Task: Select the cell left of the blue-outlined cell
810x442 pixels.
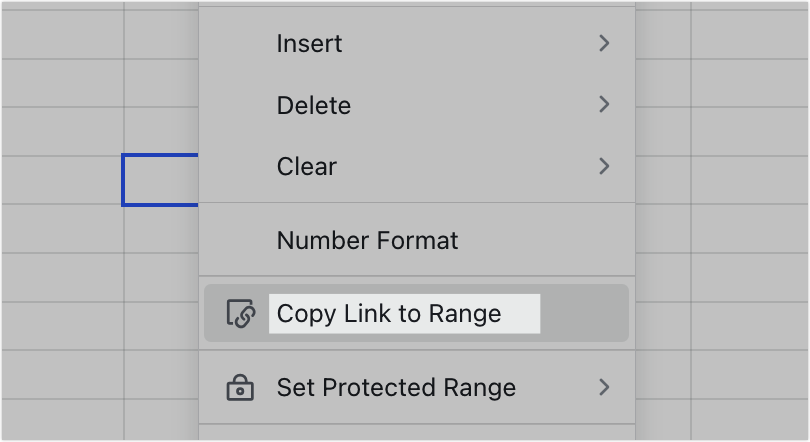Action: 63,180
